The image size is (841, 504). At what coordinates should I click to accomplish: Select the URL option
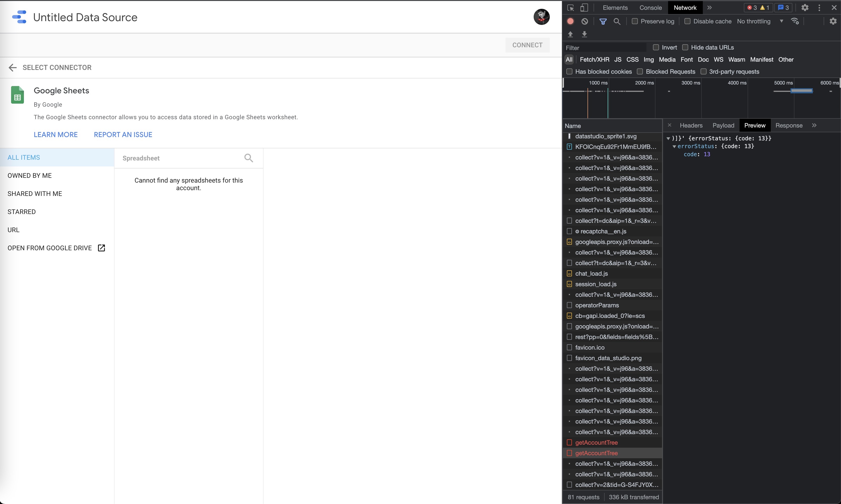57,230
